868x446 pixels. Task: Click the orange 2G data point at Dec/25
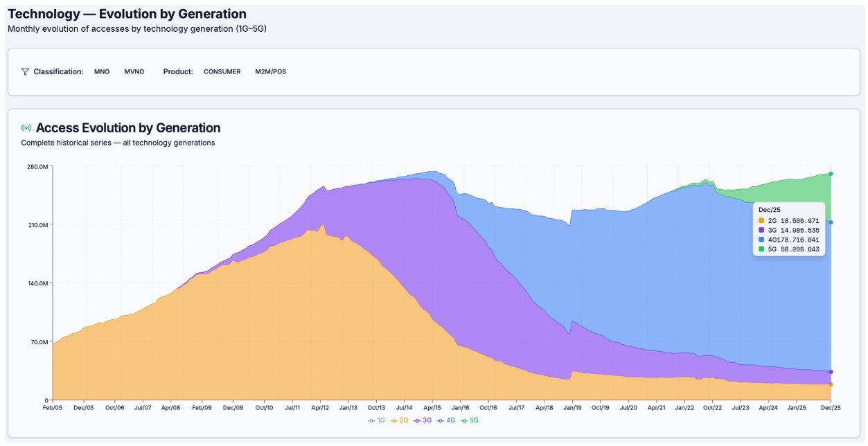click(831, 384)
